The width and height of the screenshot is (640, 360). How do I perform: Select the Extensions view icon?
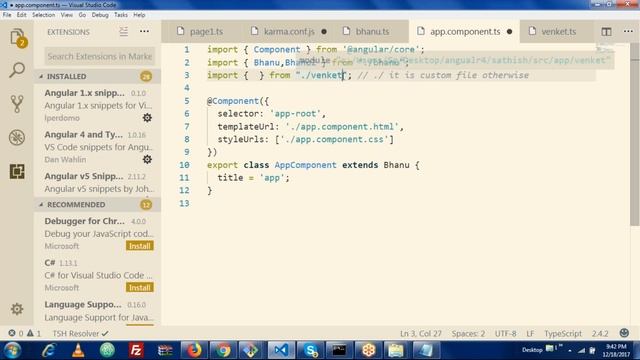[17, 171]
